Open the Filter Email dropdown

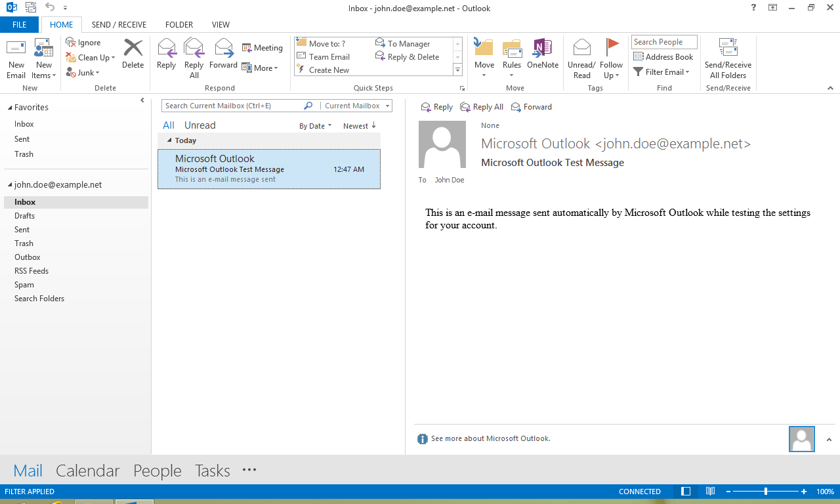661,72
